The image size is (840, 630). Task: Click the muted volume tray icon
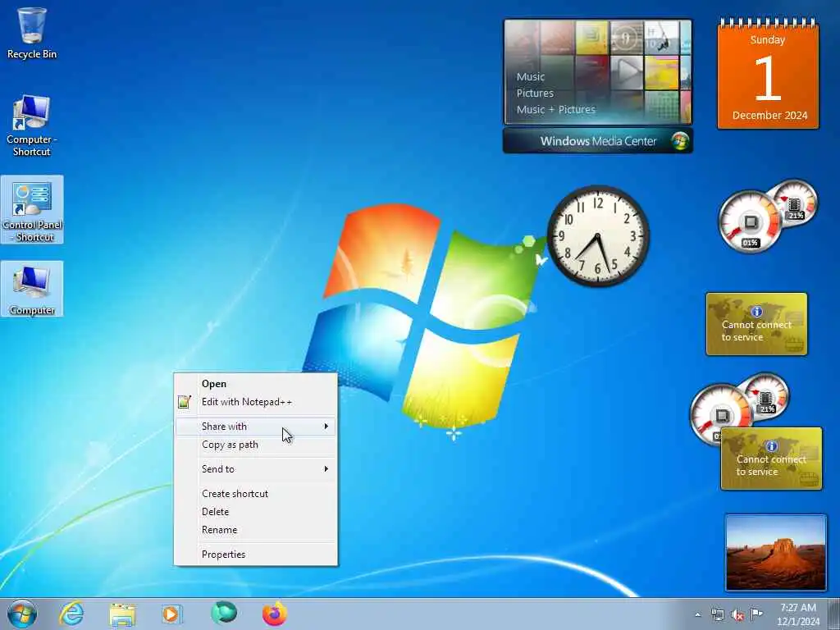pos(737,615)
